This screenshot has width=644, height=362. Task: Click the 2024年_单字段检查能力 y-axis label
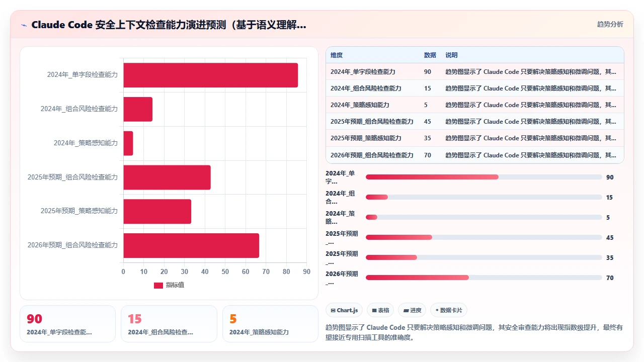coord(83,74)
